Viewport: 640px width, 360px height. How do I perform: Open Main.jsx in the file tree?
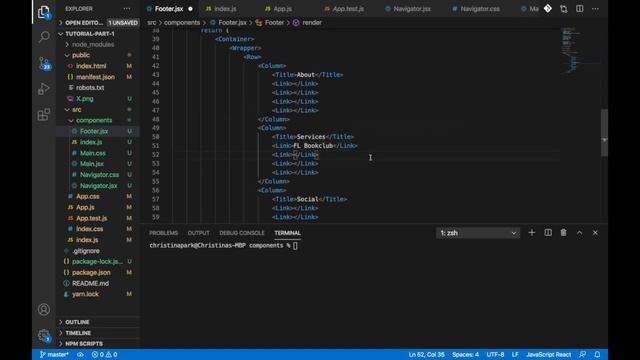click(x=98, y=164)
